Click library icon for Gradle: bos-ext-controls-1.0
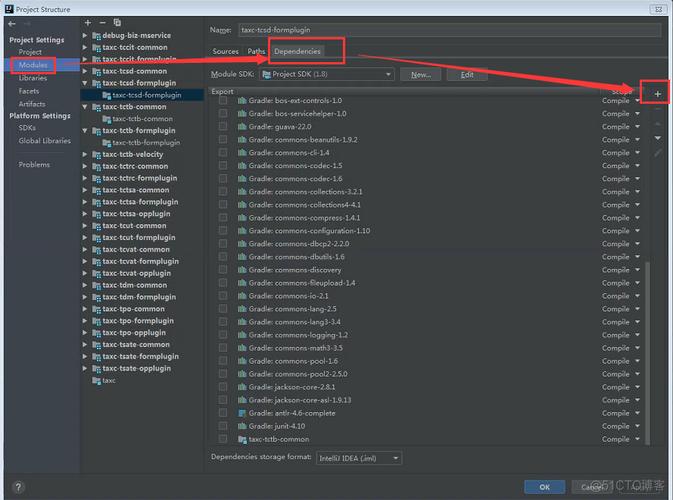The height and width of the screenshot is (500, 673). point(242,101)
